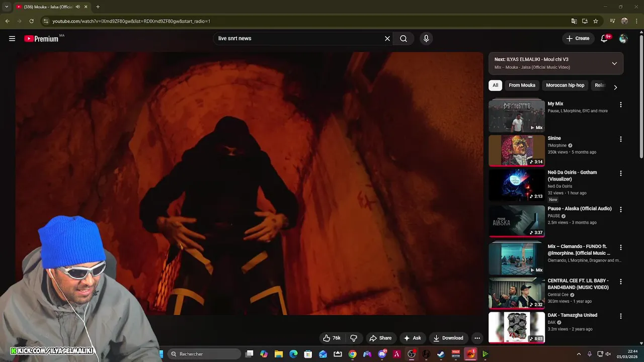Click the magnifier search button
Screen dimensions: 644x362
click(404, 38)
